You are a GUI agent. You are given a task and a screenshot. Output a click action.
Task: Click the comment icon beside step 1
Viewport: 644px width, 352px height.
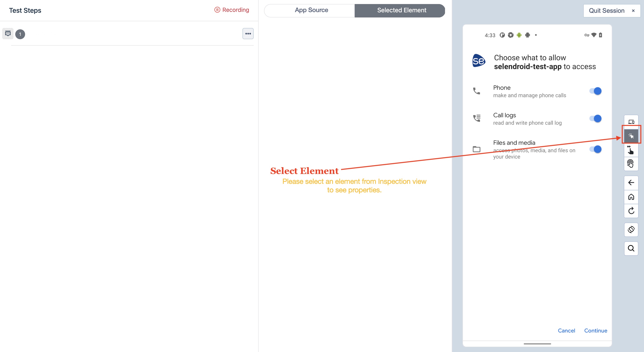pos(8,34)
